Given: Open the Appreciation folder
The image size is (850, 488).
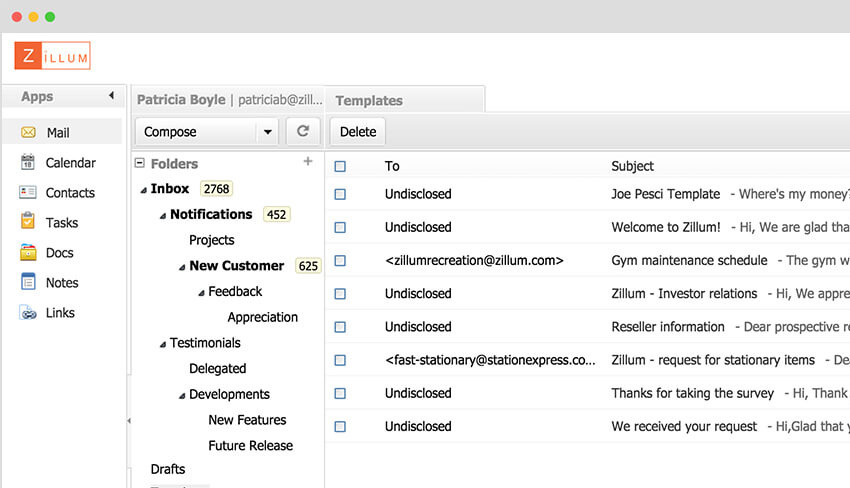Looking at the screenshot, I should click(262, 317).
